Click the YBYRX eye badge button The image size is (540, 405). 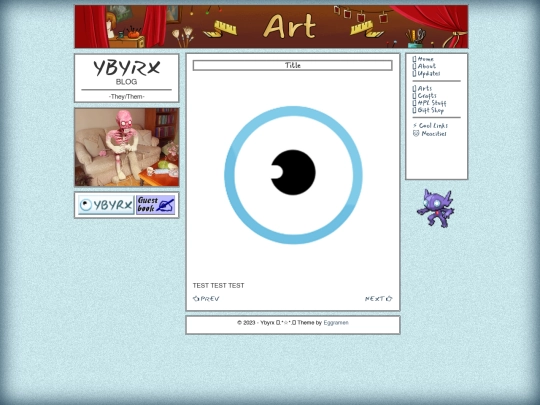tap(106, 205)
